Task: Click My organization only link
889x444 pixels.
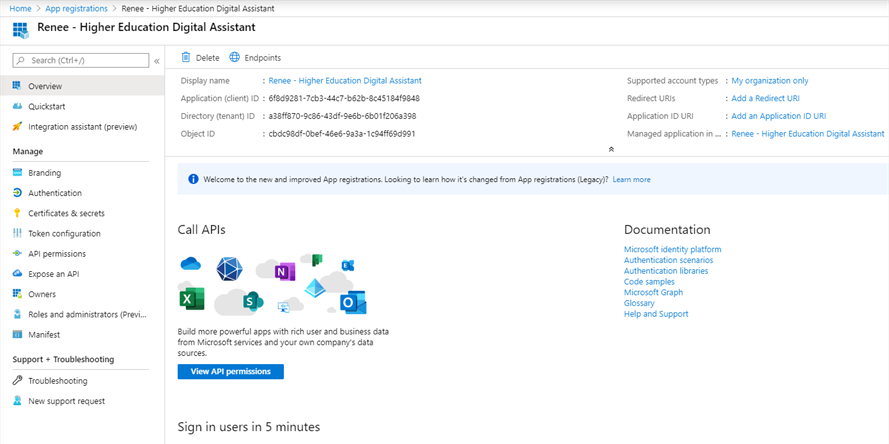Action: pyautogui.click(x=770, y=81)
